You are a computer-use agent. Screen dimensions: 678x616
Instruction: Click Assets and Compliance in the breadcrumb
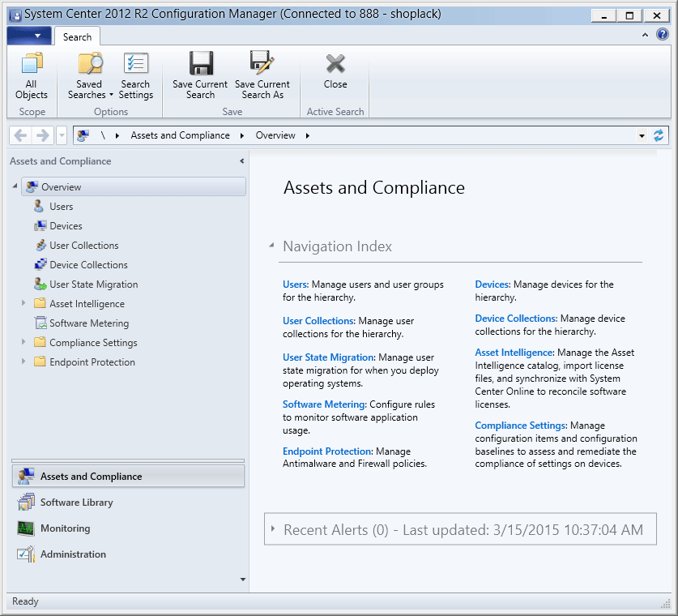(181, 135)
